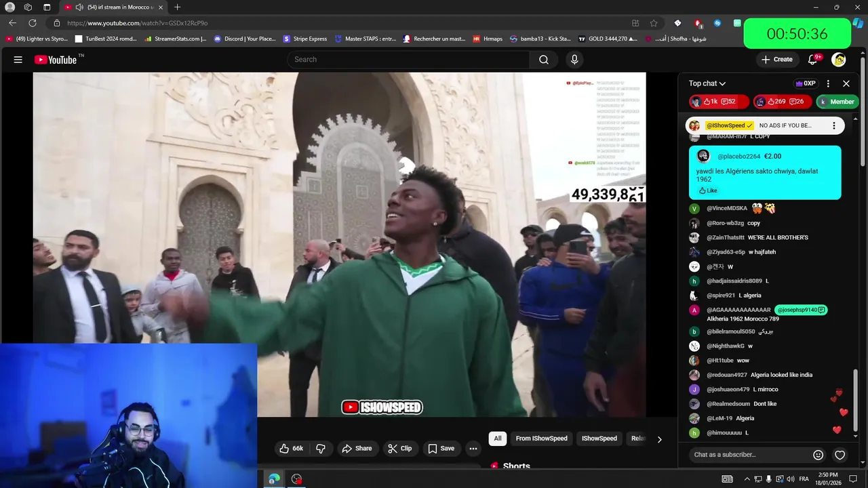
Task: Like the placebo2264 €2.00 Super Chat
Action: click(x=708, y=190)
